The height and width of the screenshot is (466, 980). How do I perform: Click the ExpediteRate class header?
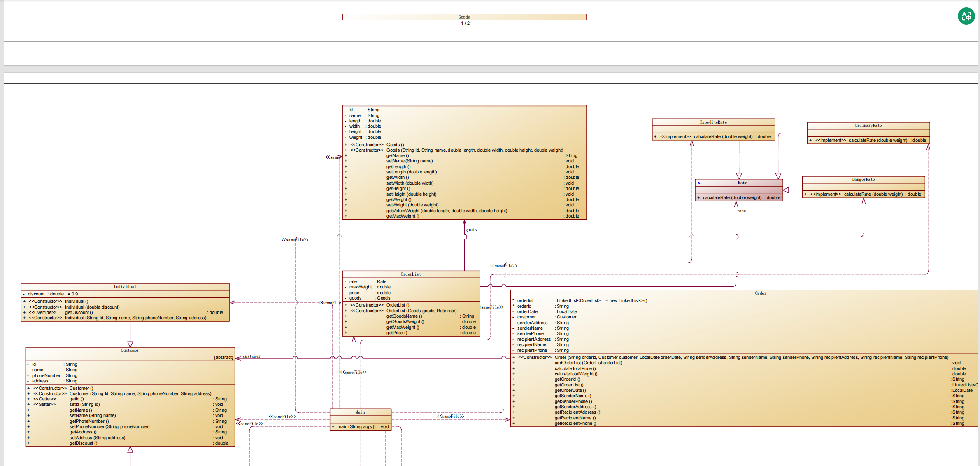click(713, 122)
